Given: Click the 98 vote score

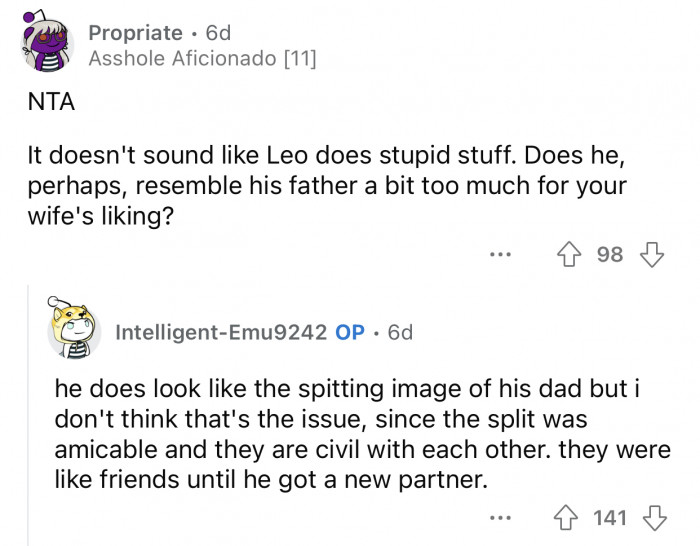Looking at the screenshot, I should [610, 255].
